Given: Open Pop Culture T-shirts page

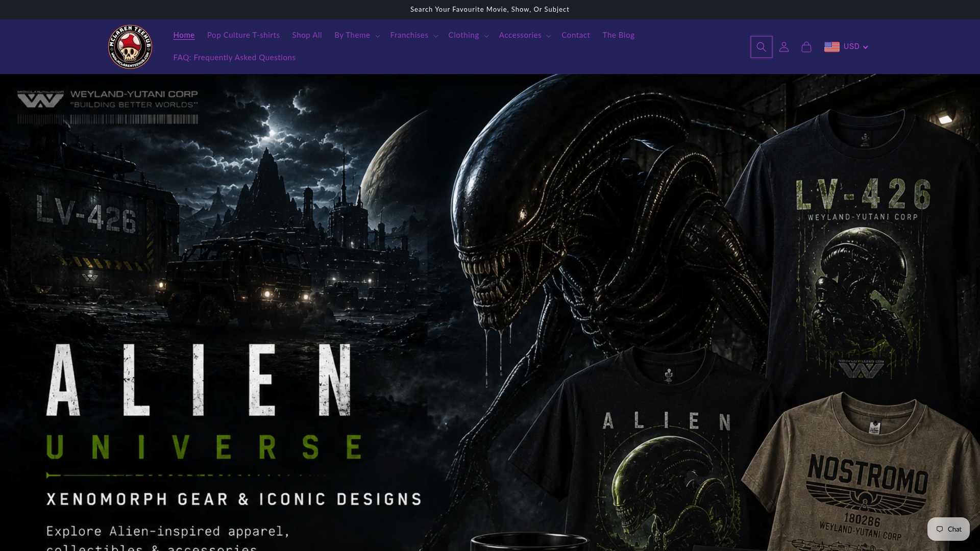Looking at the screenshot, I should pyautogui.click(x=243, y=35).
